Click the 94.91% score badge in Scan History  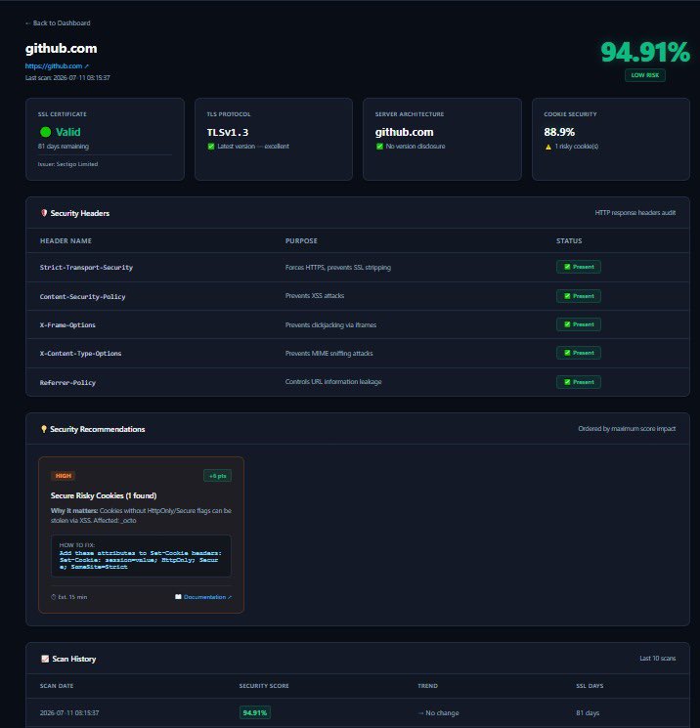coord(255,712)
